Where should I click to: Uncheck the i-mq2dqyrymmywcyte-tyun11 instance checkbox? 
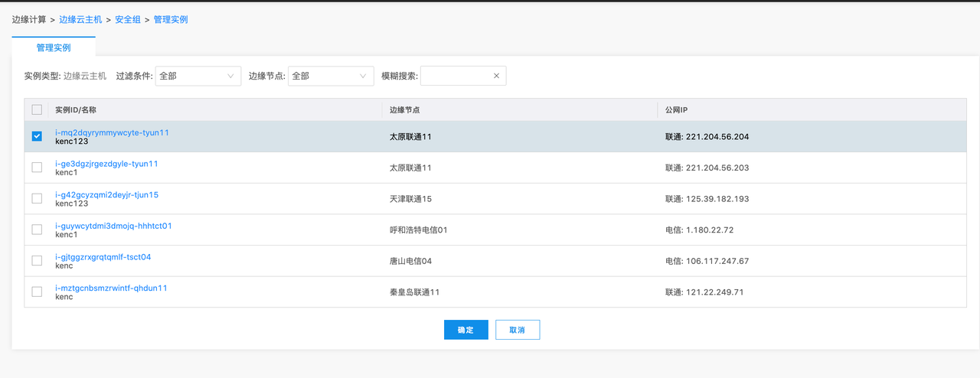[37, 136]
